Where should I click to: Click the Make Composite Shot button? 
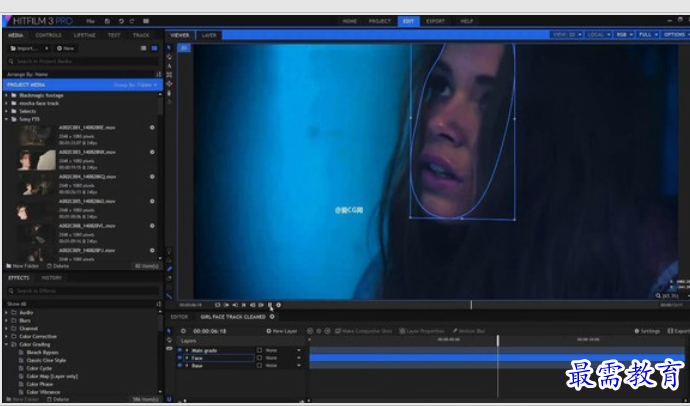363,331
